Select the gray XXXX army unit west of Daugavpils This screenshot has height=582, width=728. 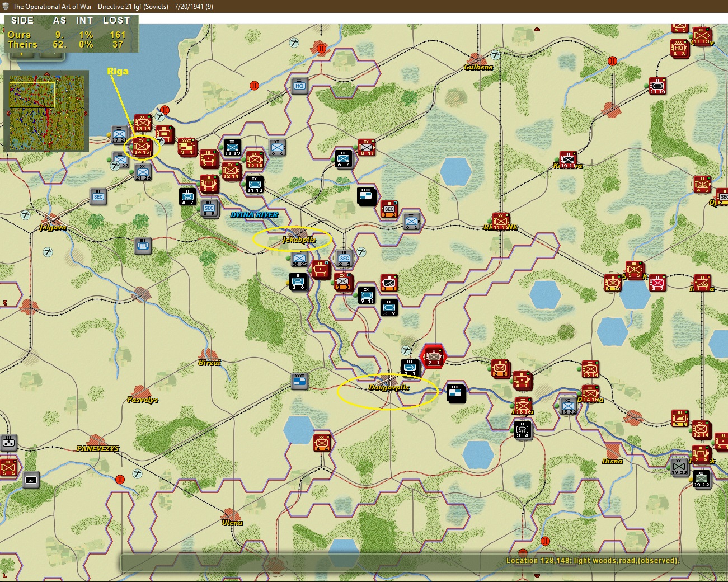(299, 381)
